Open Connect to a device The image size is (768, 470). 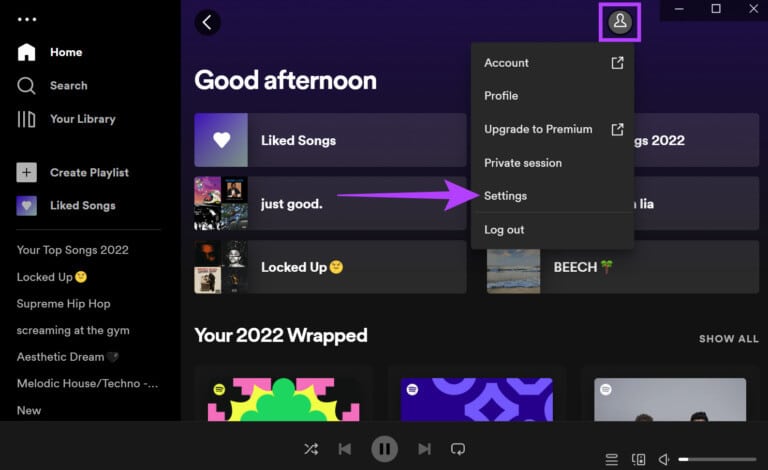coord(638,459)
